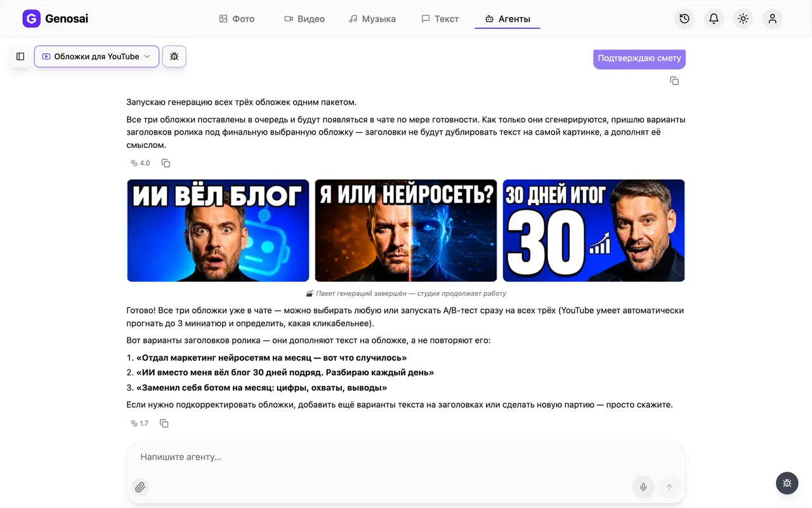The height and width of the screenshot is (508, 812).
Task: Click the Genosai brand name text
Action: pos(67,19)
